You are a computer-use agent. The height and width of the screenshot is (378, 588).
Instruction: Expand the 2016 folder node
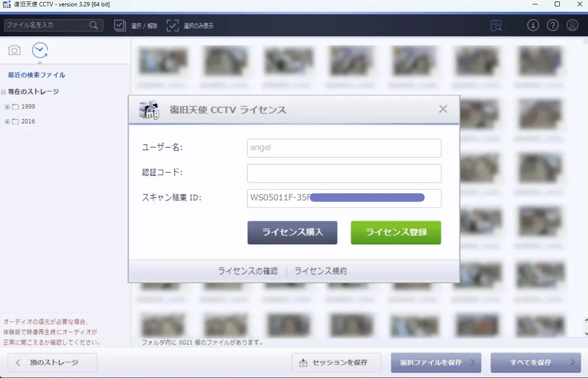(7, 121)
